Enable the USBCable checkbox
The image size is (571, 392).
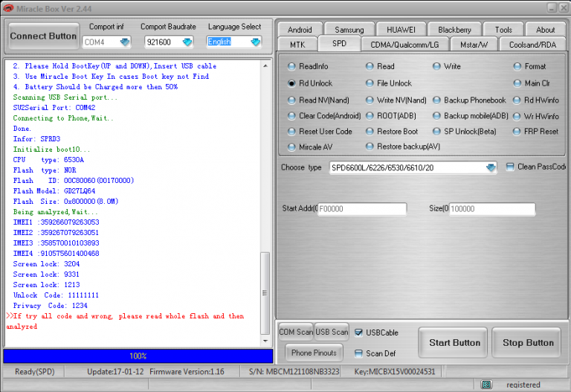359,332
